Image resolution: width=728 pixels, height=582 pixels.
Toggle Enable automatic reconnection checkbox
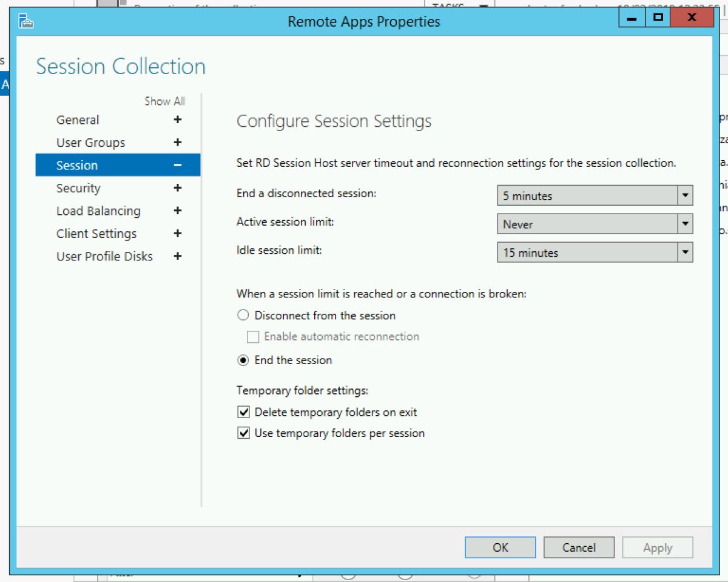coord(253,337)
